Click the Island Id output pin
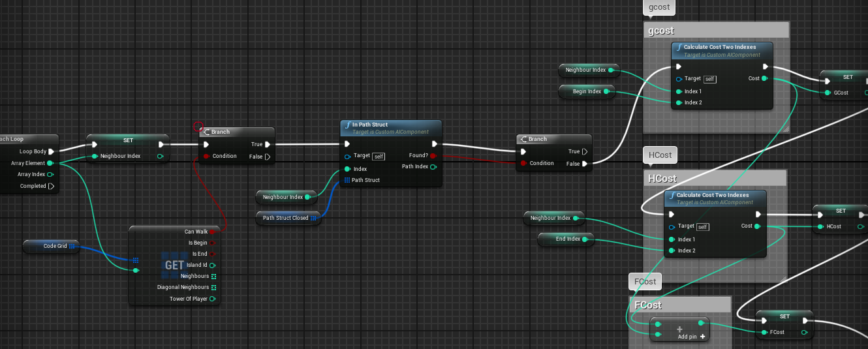Image resolution: width=868 pixels, height=349 pixels. point(212,265)
